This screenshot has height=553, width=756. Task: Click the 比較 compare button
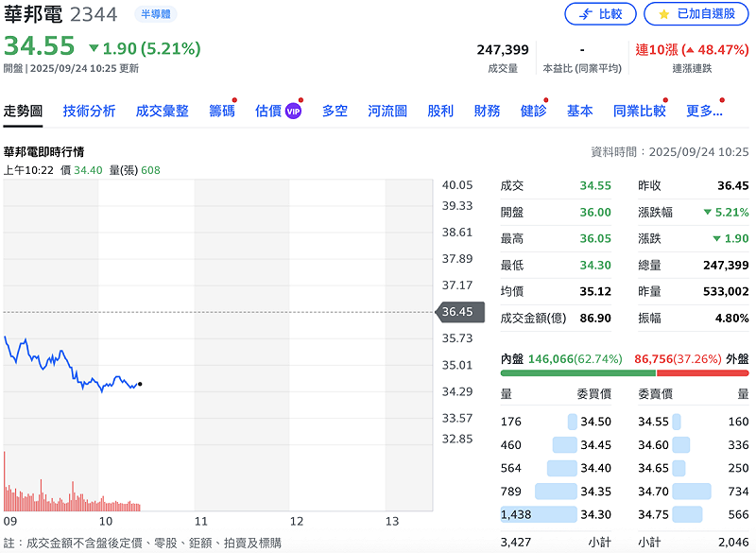[600, 14]
